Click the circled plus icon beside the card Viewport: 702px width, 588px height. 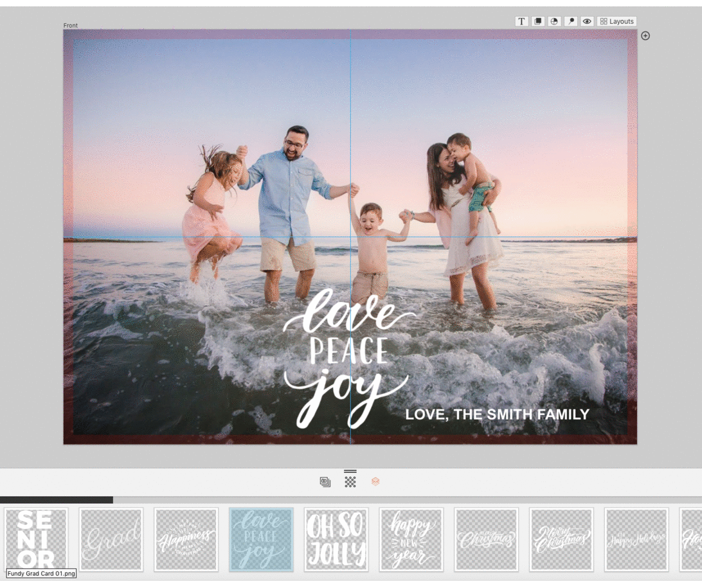point(645,36)
